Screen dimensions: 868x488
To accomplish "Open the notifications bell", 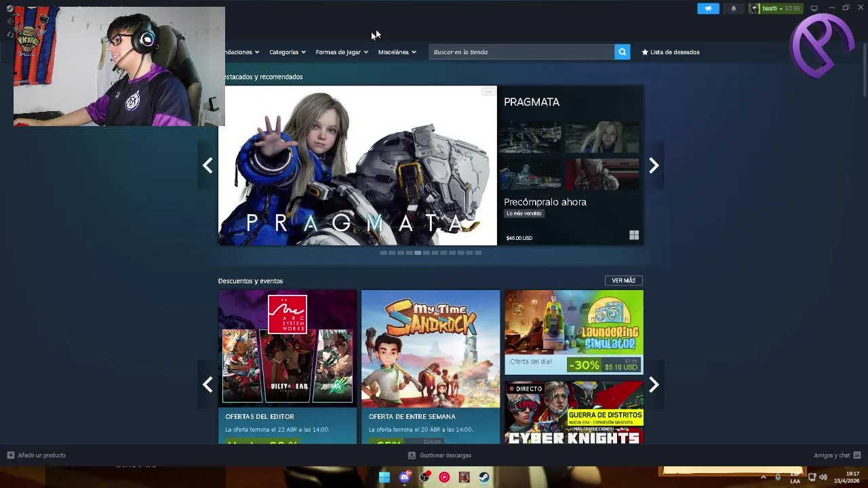I will point(733,8).
